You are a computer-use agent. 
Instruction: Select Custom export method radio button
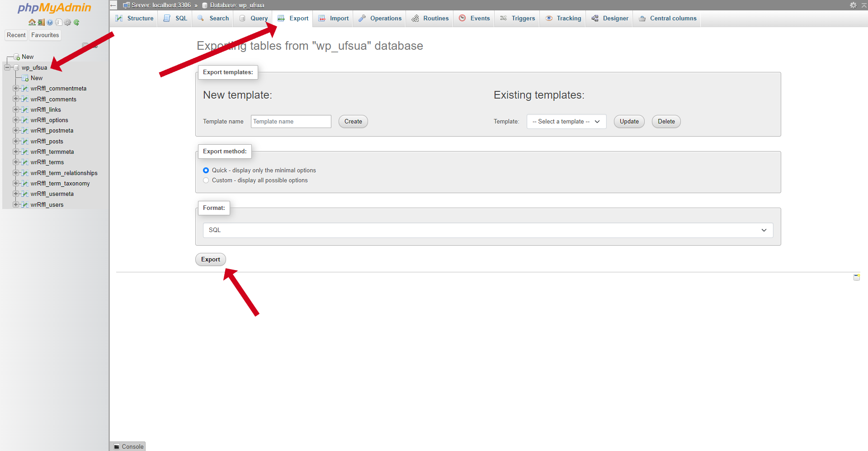pyautogui.click(x=206, y=180)
